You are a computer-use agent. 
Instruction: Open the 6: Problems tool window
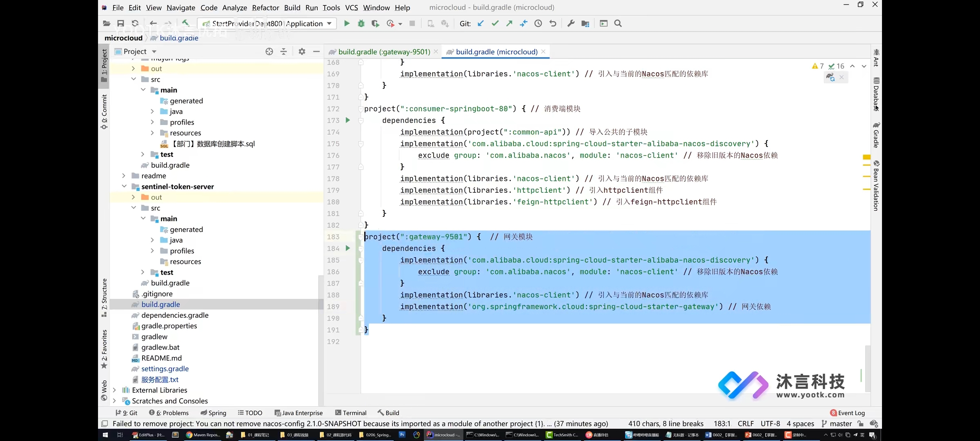(169, 413)
